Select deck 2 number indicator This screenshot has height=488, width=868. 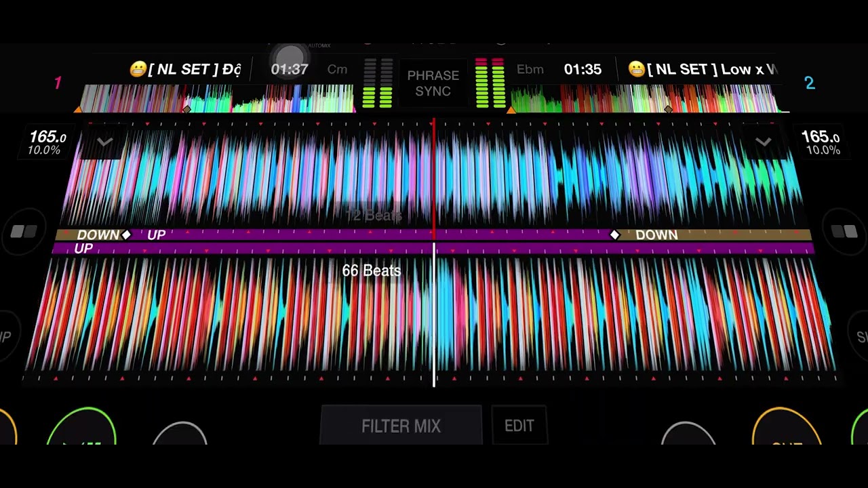[809, 83]
